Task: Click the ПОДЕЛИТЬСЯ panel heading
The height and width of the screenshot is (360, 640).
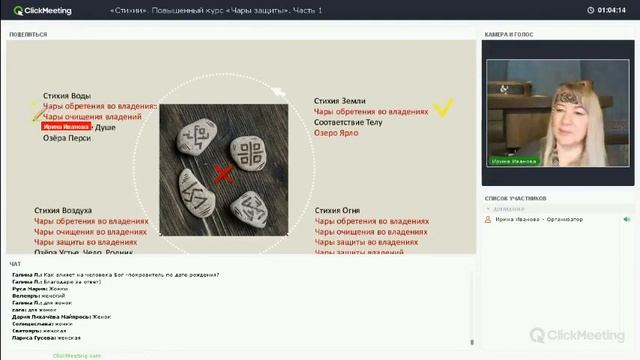Action: [x=28, y=35]
